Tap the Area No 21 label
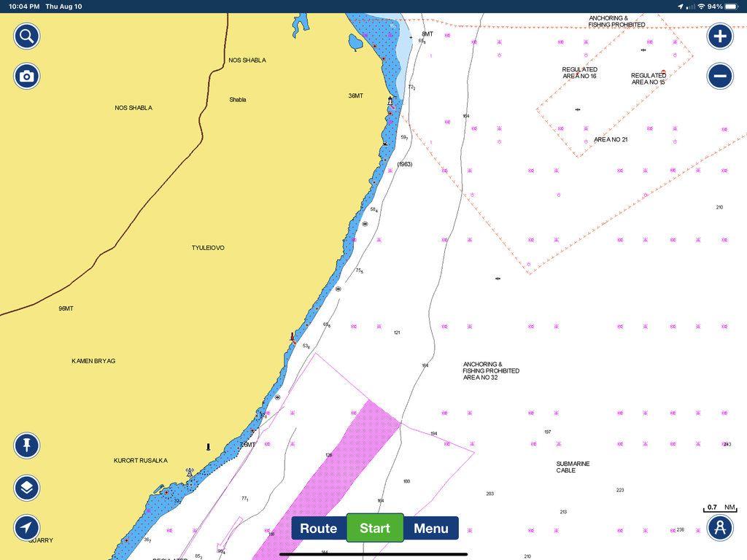 (611, 139)
